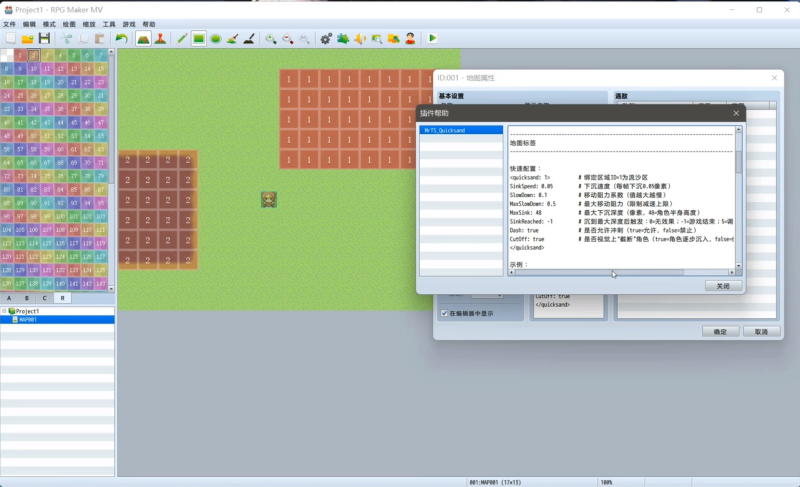800x487 pixels.
Task: Click right arrow of help horizontal scrollbar
Action: coord(732,272)
